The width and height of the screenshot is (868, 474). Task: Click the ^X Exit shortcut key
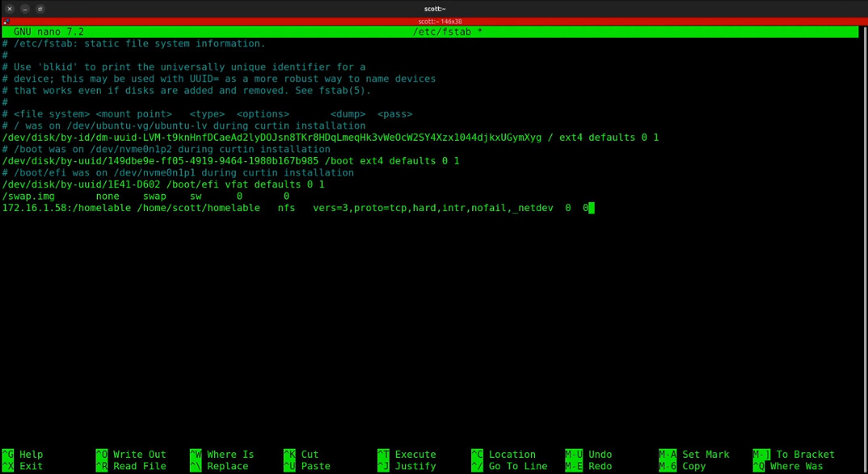[8, 467]
